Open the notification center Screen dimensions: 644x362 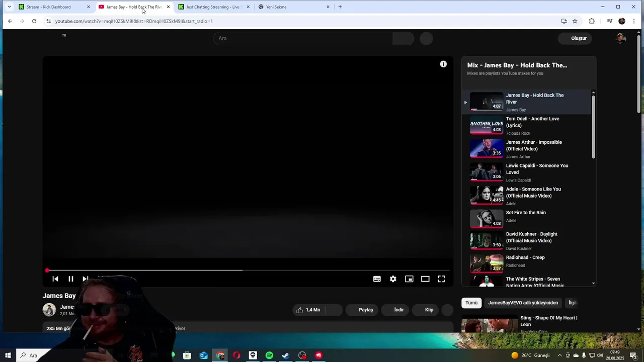tap(633, 355)
